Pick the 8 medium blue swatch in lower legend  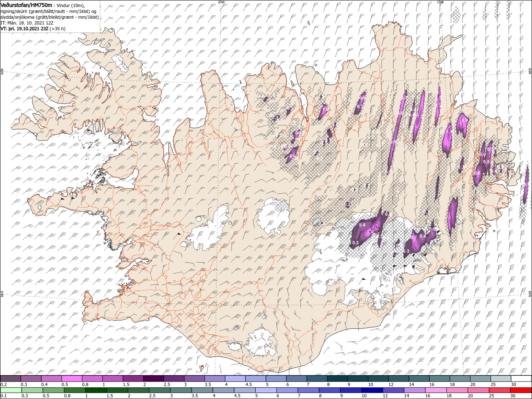coord(330,390)
